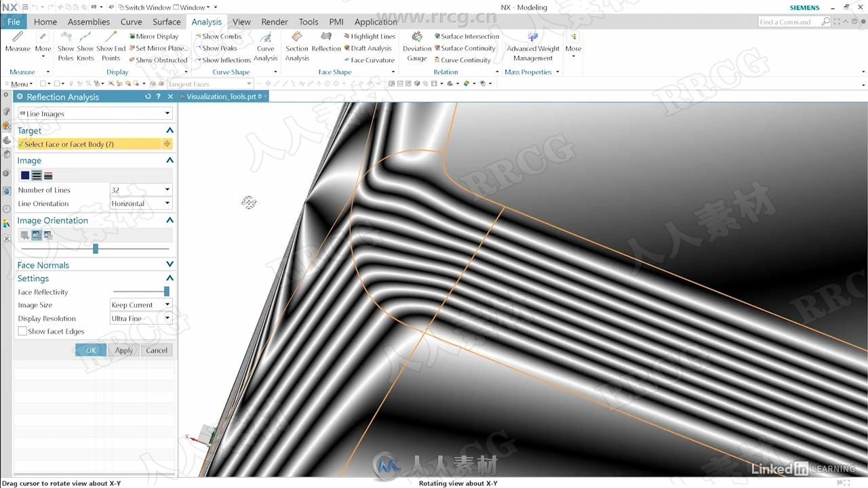Open the Number of Lines dropdown
The image size is (868, 488).
click(x=141, y=190)
